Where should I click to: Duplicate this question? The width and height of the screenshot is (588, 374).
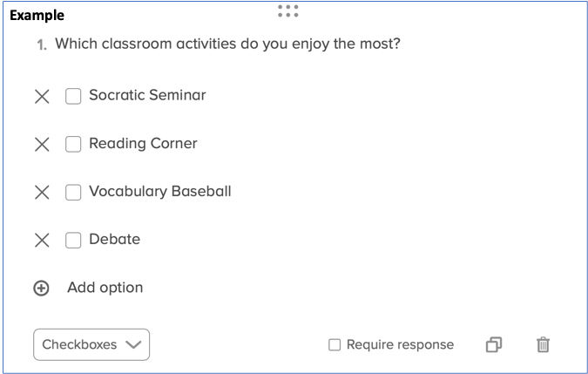click(494, 344)
